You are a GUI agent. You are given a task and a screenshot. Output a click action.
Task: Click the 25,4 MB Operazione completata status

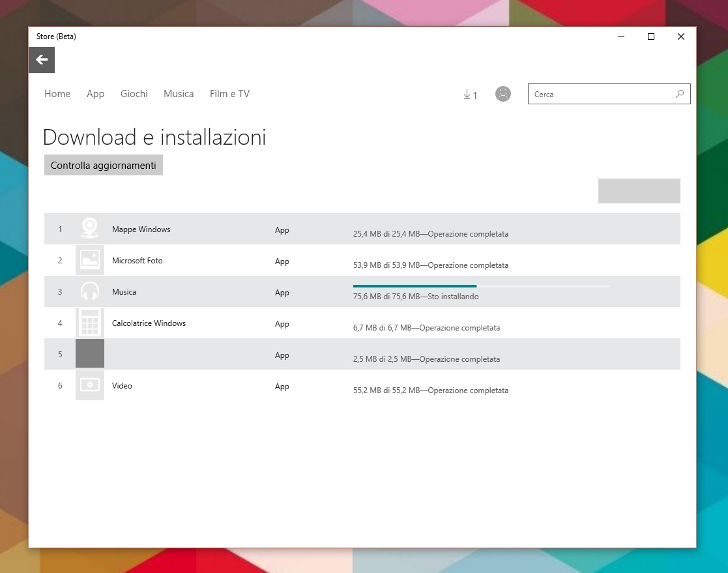pos(431,234)
